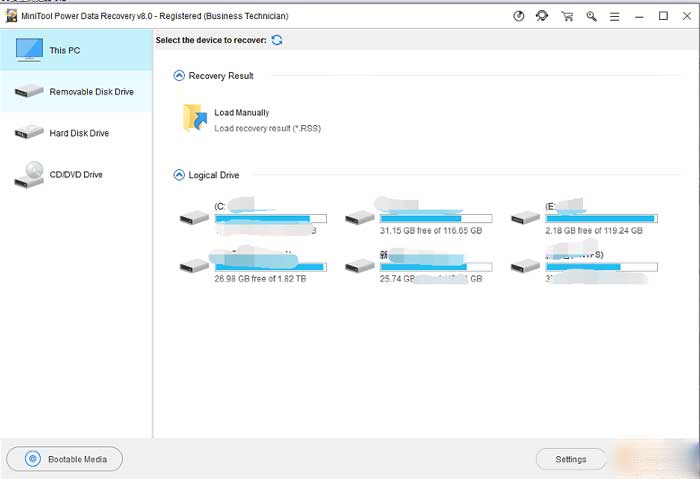Screen dimensions: 700x479
Task: Click '2.18 GB free of 119.24 GB'
Action: coord(594,231)
